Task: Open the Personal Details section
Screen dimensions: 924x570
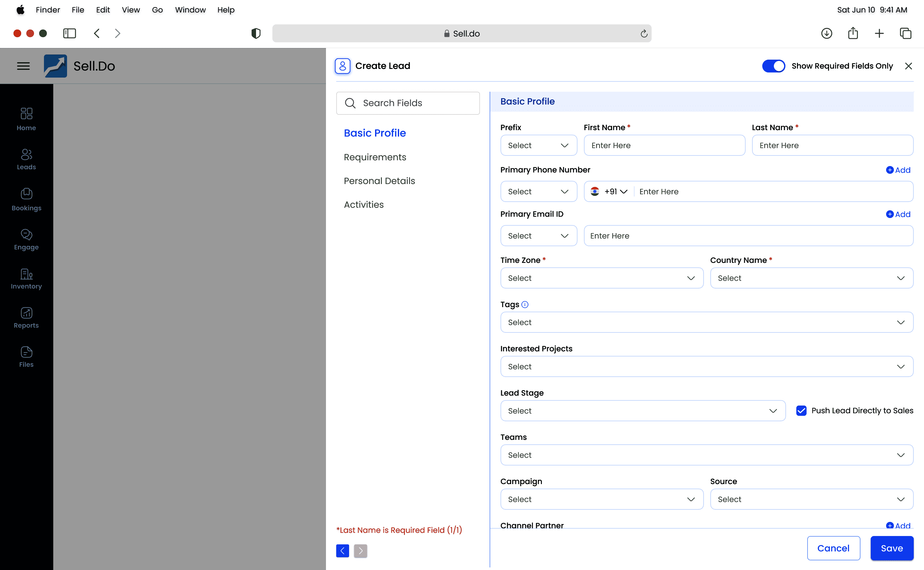Action: [379, 181]
